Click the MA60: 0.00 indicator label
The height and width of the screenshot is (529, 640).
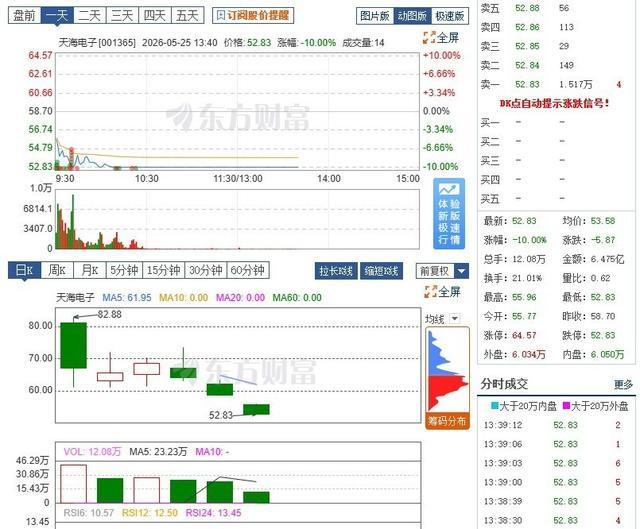(x=297, y=298)
